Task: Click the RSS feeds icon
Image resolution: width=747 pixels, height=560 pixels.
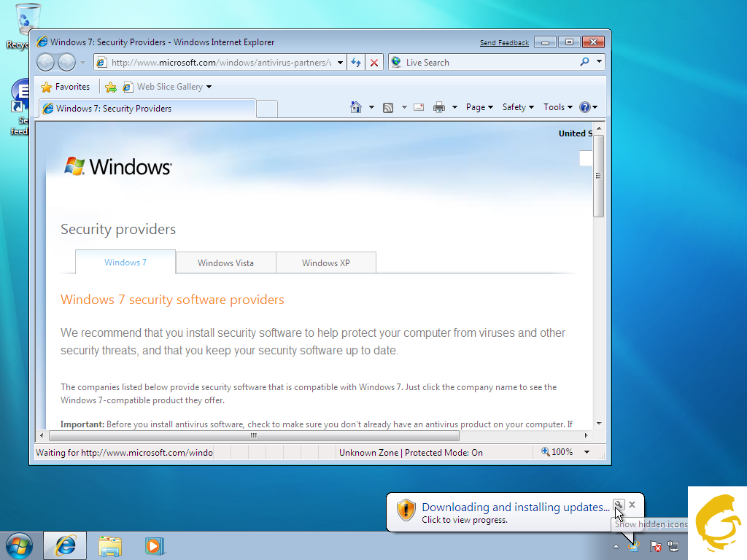Action: tap(388, 107)
